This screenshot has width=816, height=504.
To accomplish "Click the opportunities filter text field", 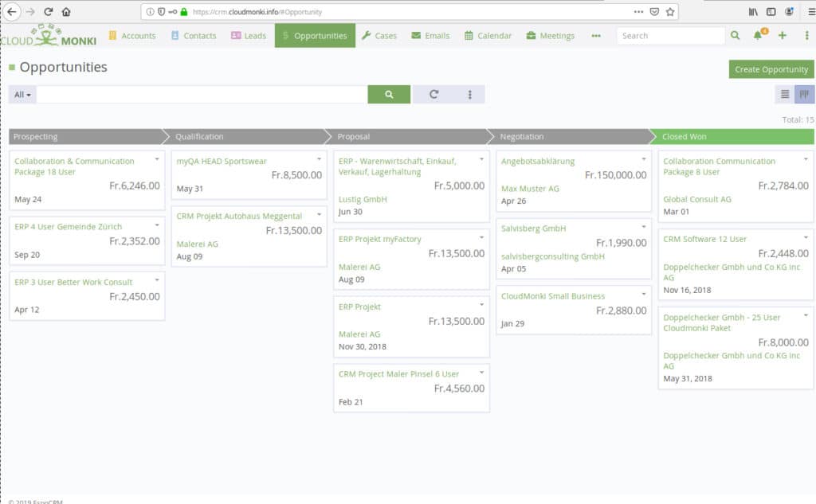I will click(202, 94).
